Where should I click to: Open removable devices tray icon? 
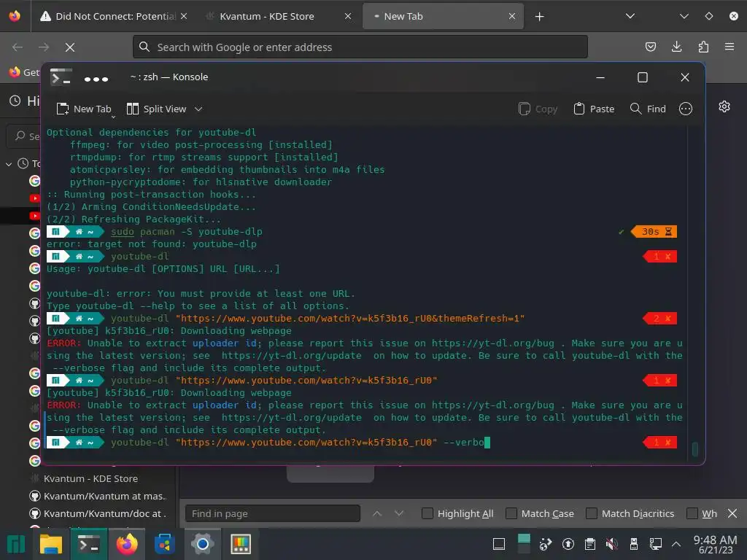[634, 544]
